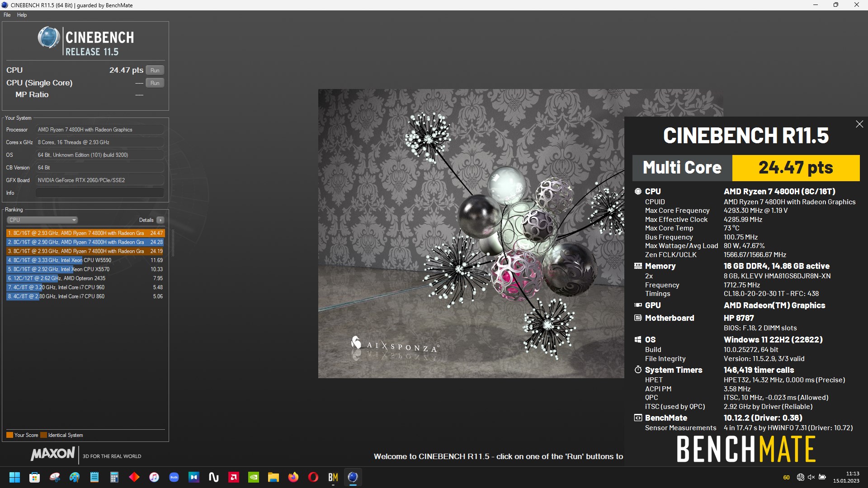Click the MAXON logo

[53, 454]
